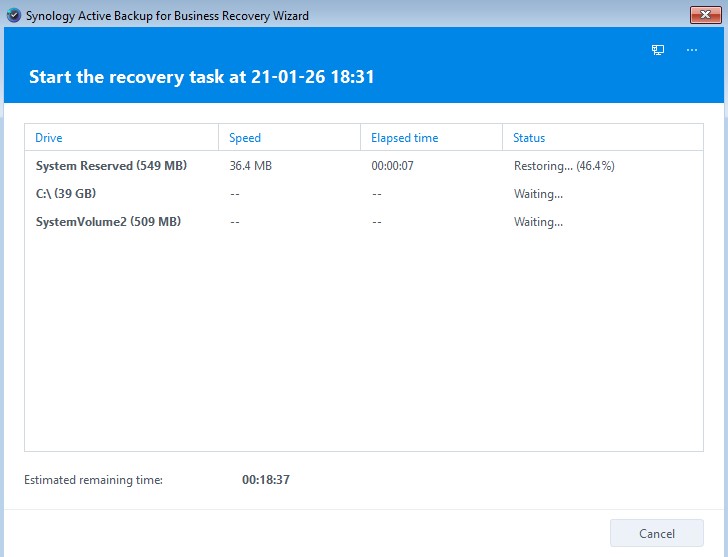
Task: Click the recovery task start heading
Action: coord(202,77)
